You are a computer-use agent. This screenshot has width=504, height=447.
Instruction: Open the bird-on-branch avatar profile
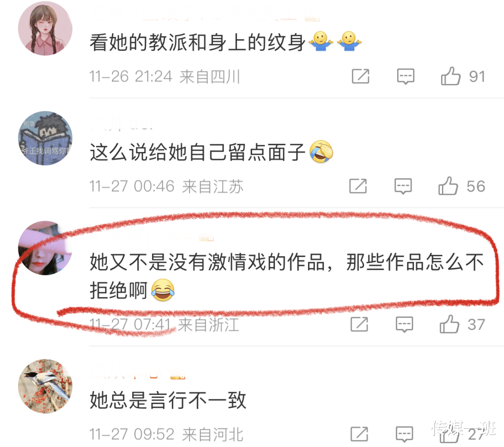tap(45, 386)
